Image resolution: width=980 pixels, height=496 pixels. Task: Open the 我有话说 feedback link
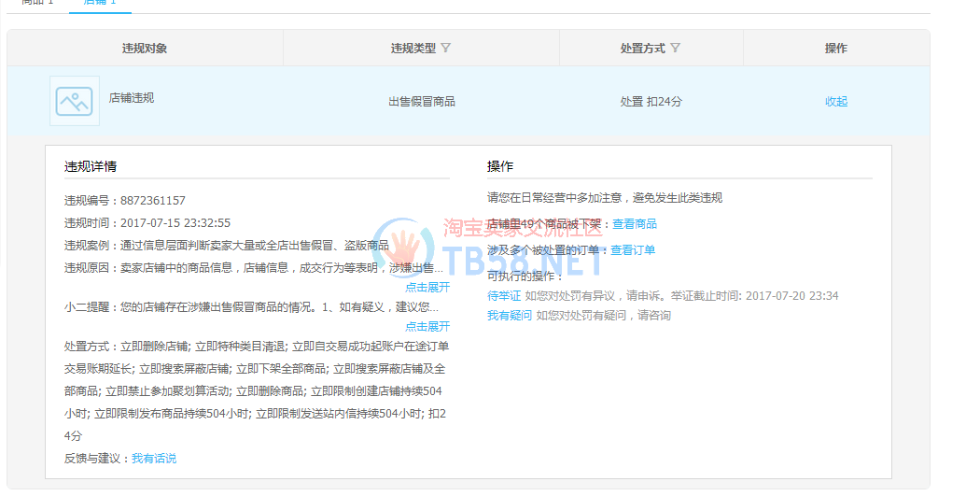154,459
